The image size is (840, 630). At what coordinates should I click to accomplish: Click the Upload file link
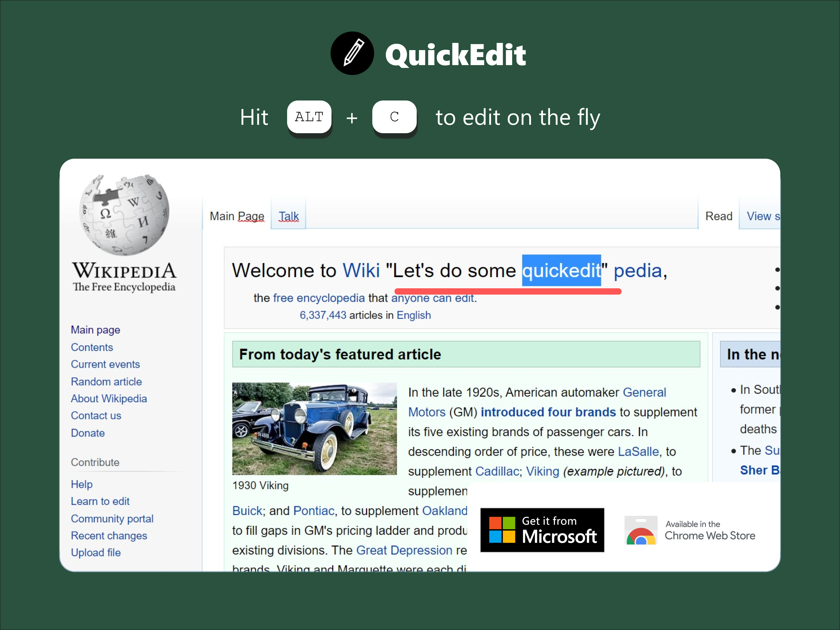96,553
